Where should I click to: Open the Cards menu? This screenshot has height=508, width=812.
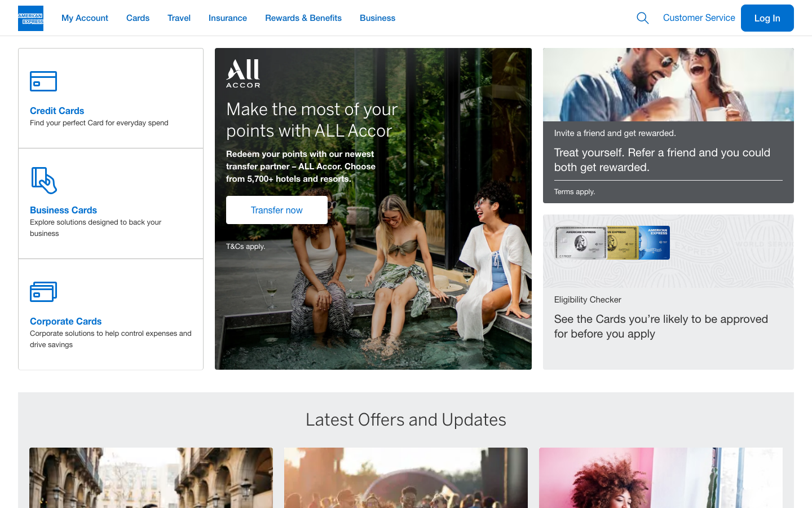tap(138, 18)
